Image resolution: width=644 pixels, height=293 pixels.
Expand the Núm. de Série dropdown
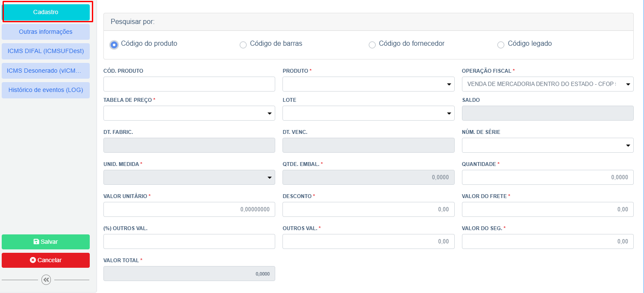point(627,145)
